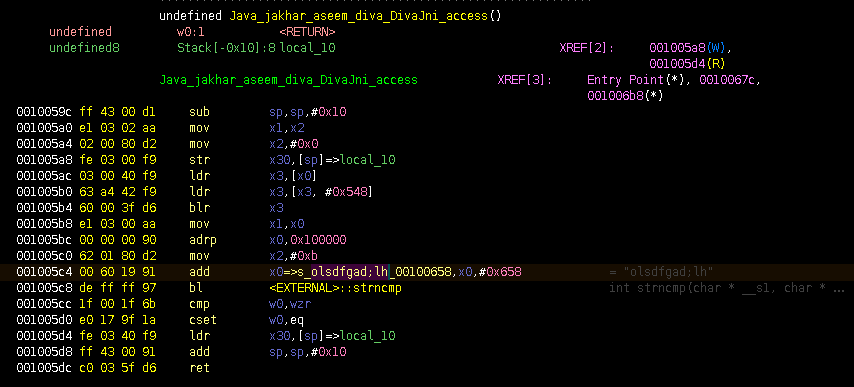Click highlighted address 001005c4
This screenshot has width=854, height=387.
(x=44, y=272)
